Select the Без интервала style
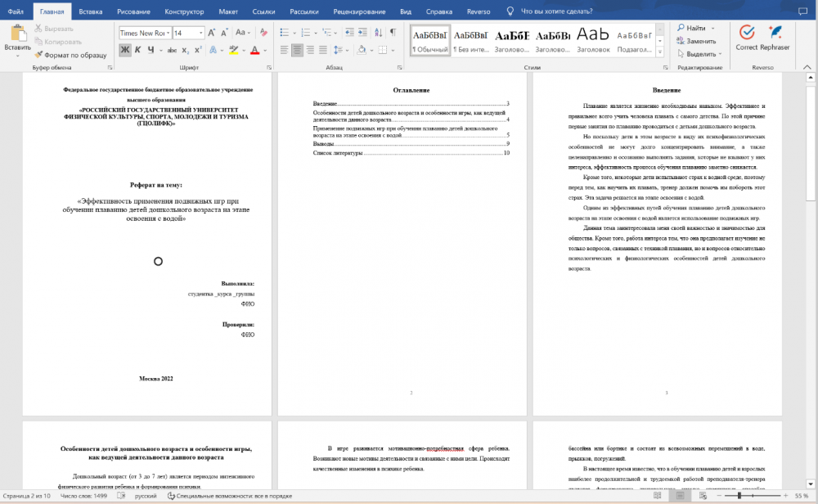Image resolution: width=818 pixels, height=504 pixels. [471, 41]
